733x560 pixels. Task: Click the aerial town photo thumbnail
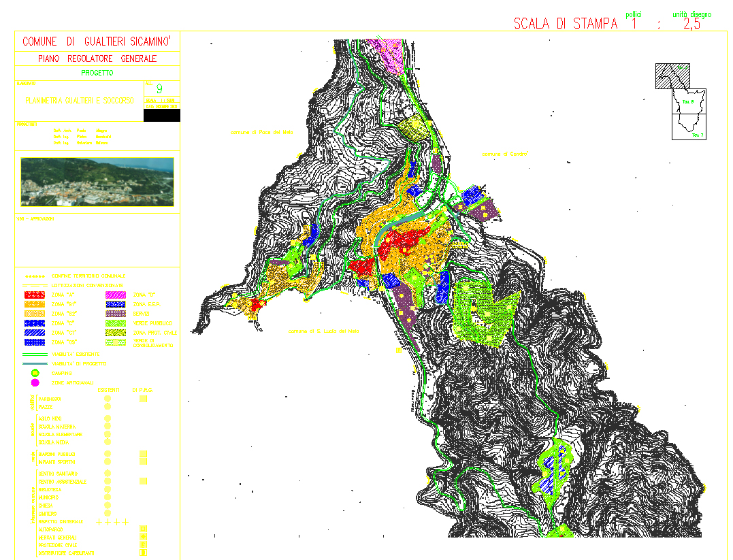[97, 182]
